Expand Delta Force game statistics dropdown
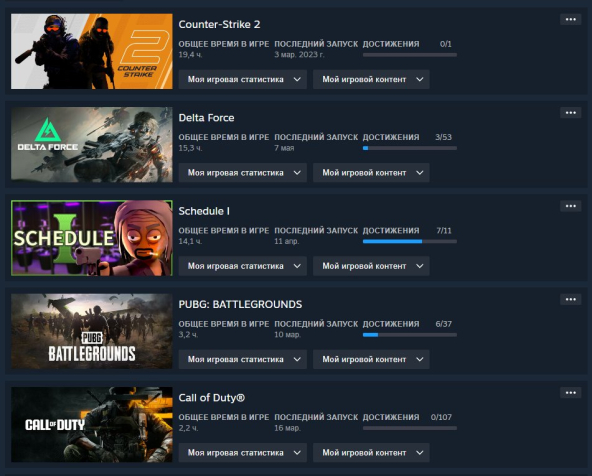 pos(242,173)
